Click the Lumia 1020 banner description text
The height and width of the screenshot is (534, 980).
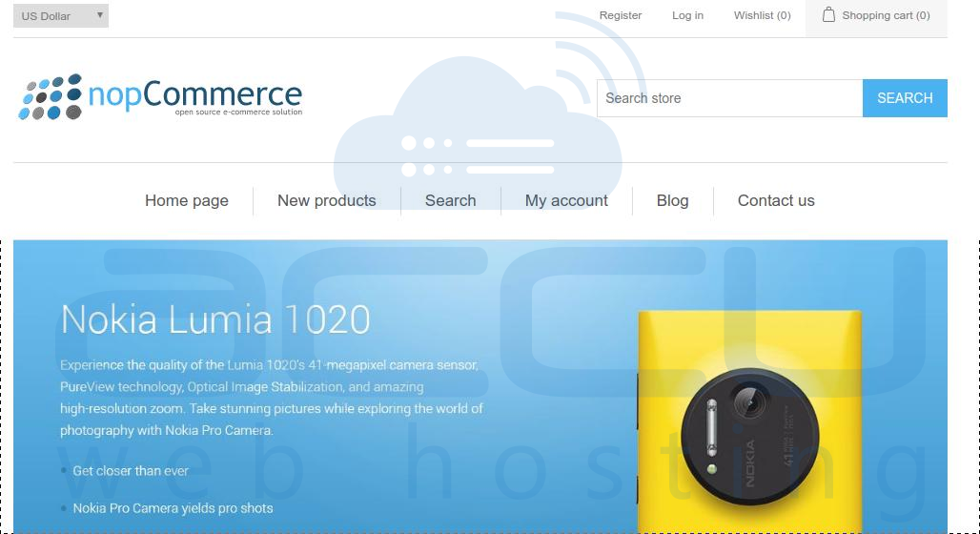272,398
